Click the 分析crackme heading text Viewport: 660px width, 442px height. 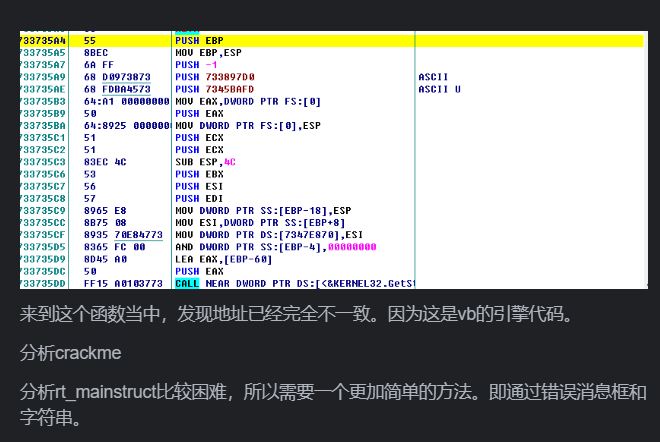click(x=62, y=351)
